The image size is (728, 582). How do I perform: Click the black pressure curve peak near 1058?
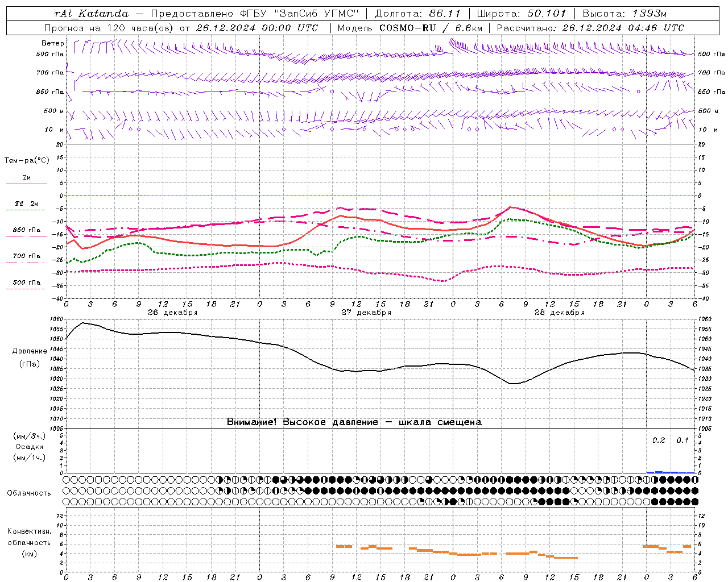point(83,323)
